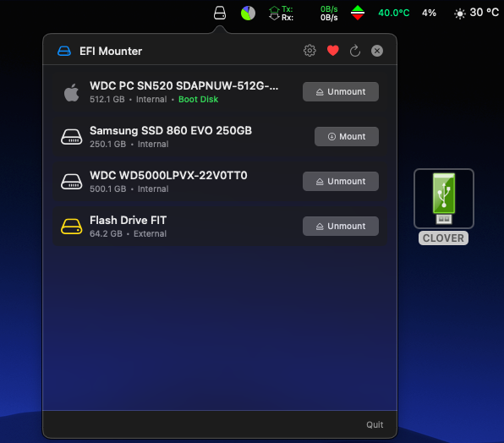This screenshot has height=443, width=504.
Task: Click the 250.1 GB size text
Action: [107, 144]
